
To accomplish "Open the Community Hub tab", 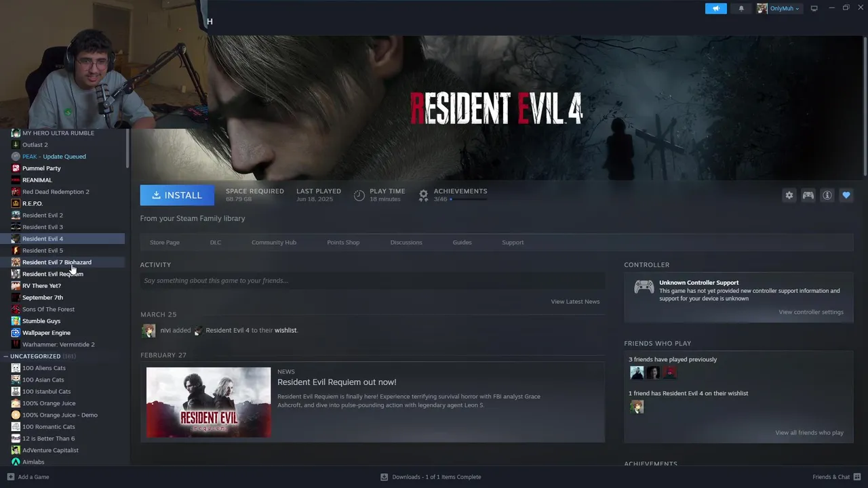I will pyautogui.click(x=274, y=242).
